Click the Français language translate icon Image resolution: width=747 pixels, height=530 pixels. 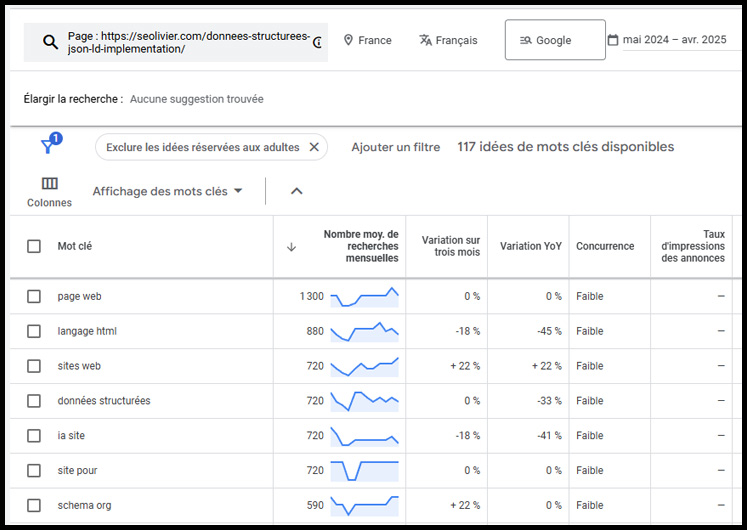[x=425, y=40]
